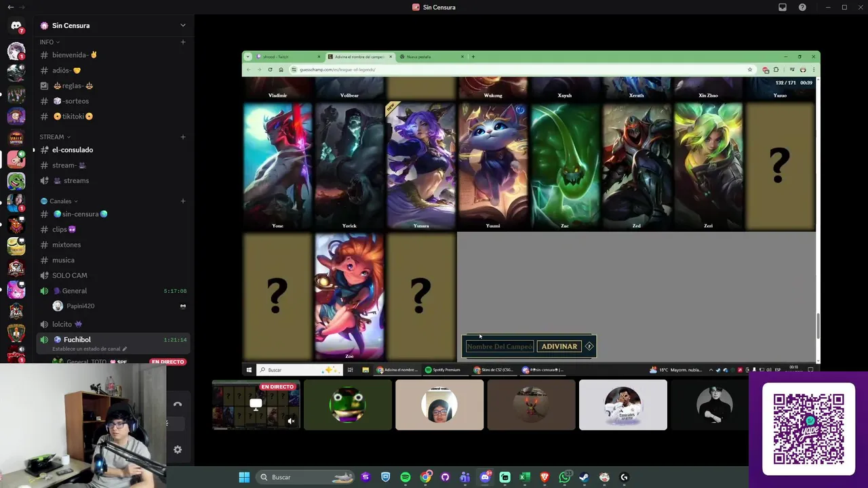Add channel to Canales category
868x488 pixels.
183,201
